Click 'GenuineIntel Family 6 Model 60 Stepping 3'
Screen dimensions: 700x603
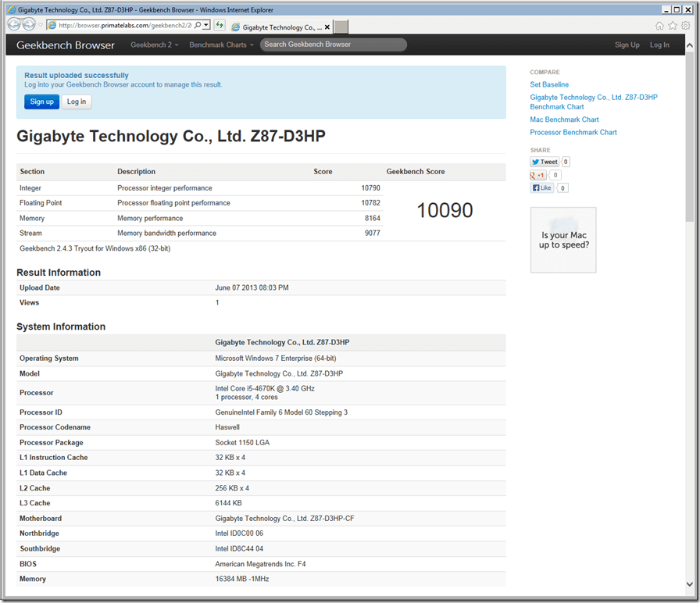(281, 412)
